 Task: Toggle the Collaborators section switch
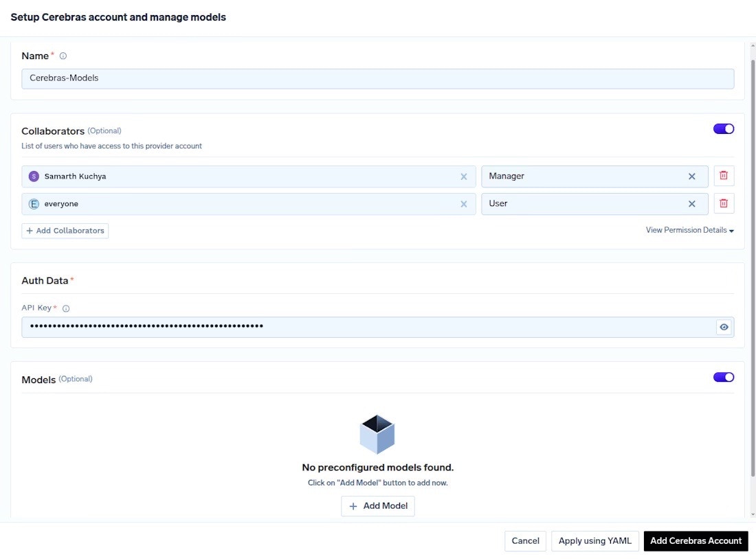[x=724, y=128]
